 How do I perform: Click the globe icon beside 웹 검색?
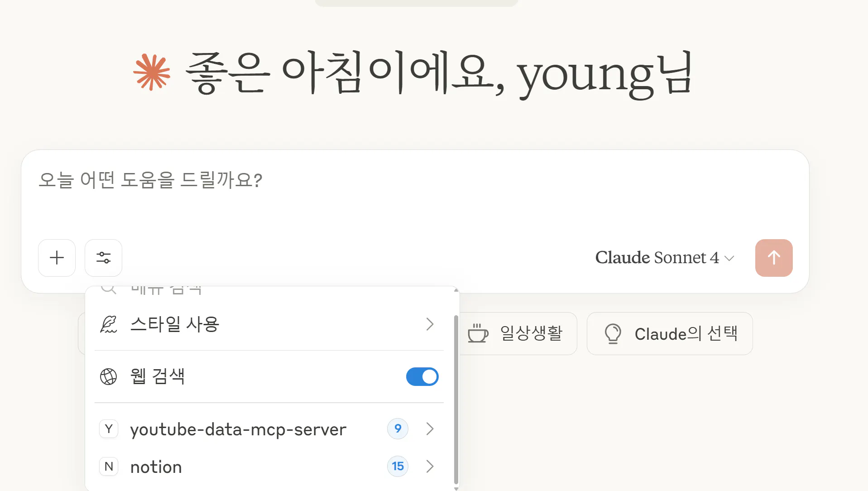[x=108, y=376]
